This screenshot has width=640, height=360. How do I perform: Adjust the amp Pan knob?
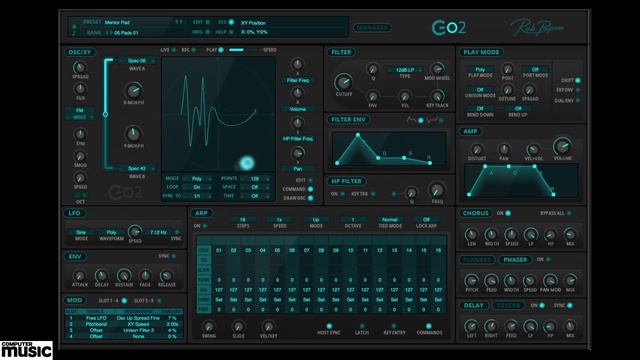[504, 149]
